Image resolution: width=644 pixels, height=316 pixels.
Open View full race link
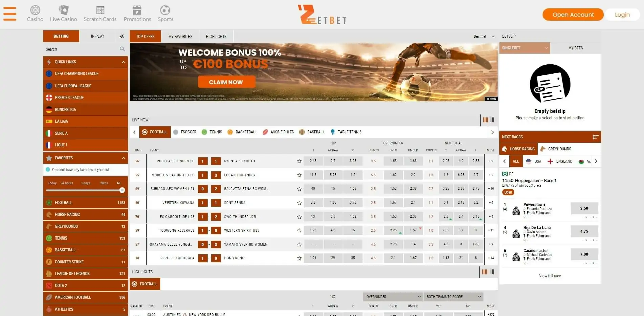point(550,276)
